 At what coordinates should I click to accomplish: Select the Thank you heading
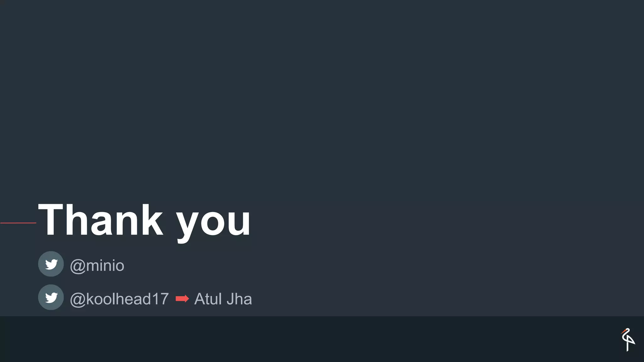(145, 221)
